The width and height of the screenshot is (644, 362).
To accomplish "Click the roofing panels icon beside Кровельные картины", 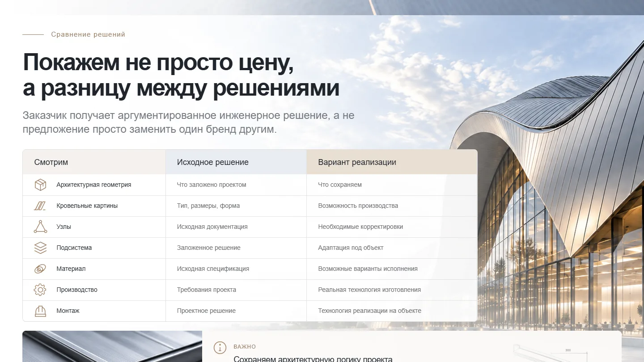I will point(40,206).
